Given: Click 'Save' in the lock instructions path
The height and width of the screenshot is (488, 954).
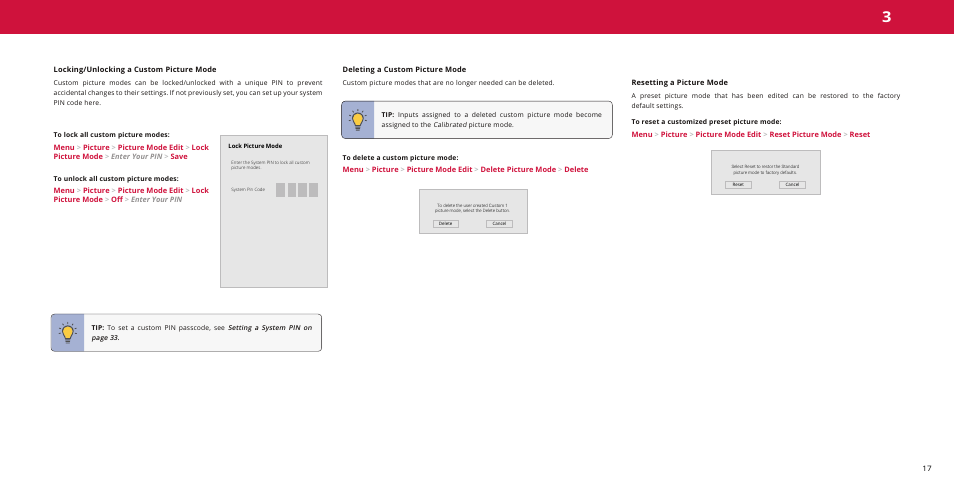Looking at the screenshot, I should [x=179, y=157].
